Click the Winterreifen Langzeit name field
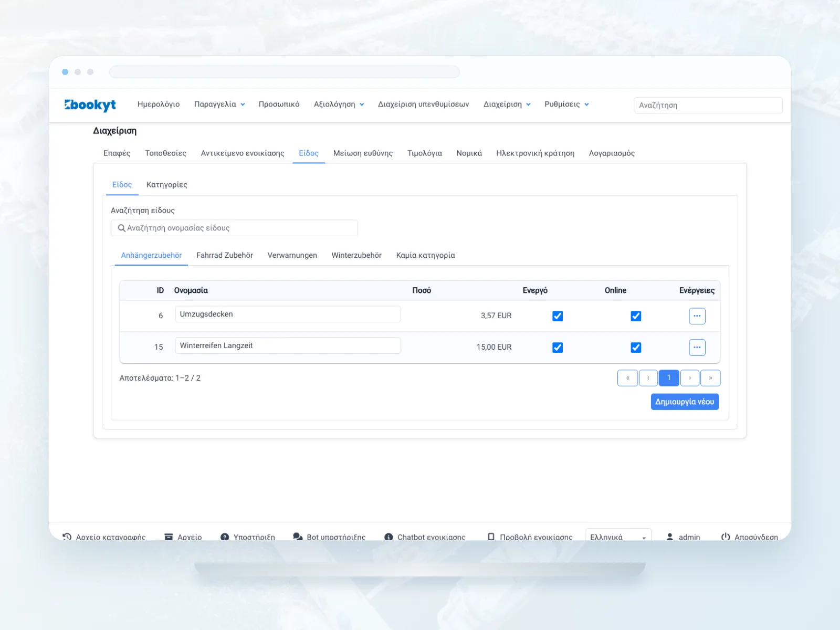The width and height of the screenshot is (840, 630). click(x=288, y=345)
